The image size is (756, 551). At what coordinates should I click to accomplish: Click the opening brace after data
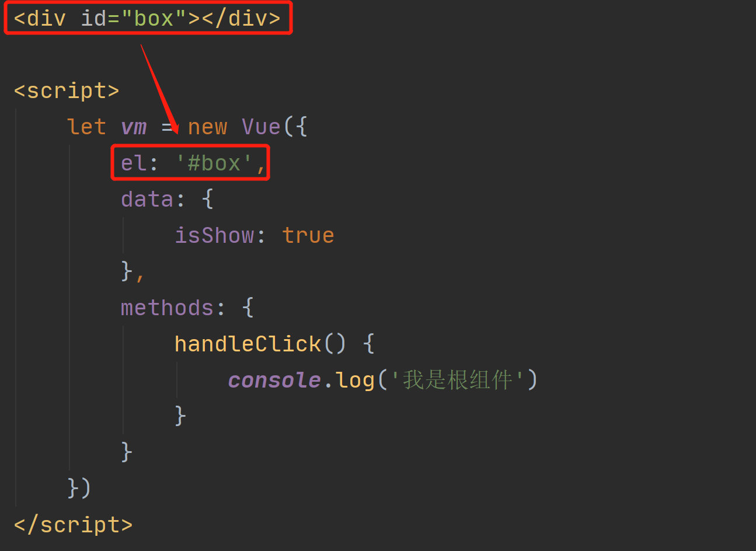pos(207,200)
